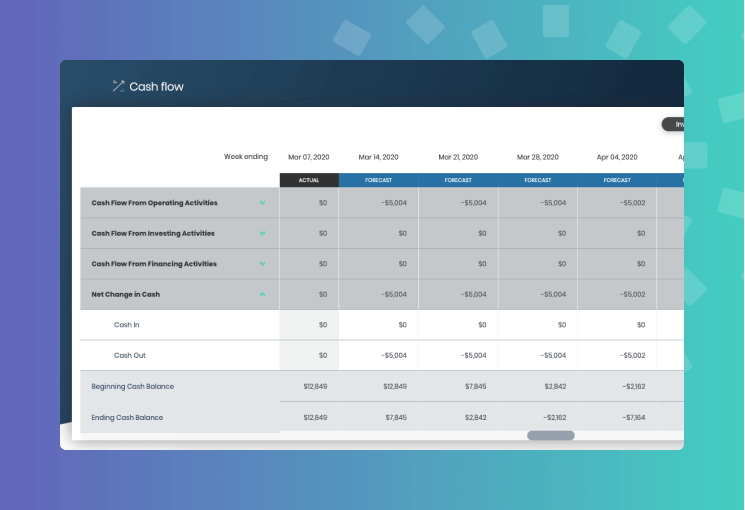The height and width of the screenshot is (510, 745).
Task: Click the Cash Out row label
Action: (130, 356)
